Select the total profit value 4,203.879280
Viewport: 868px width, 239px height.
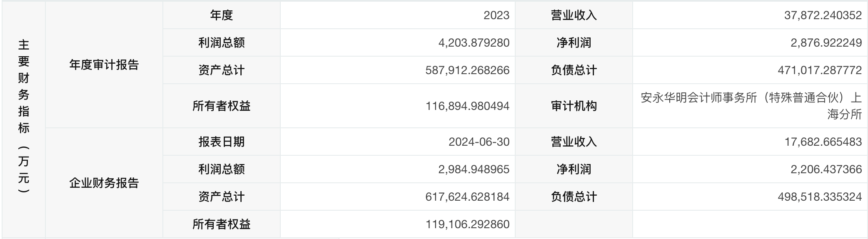coord(474,43)
